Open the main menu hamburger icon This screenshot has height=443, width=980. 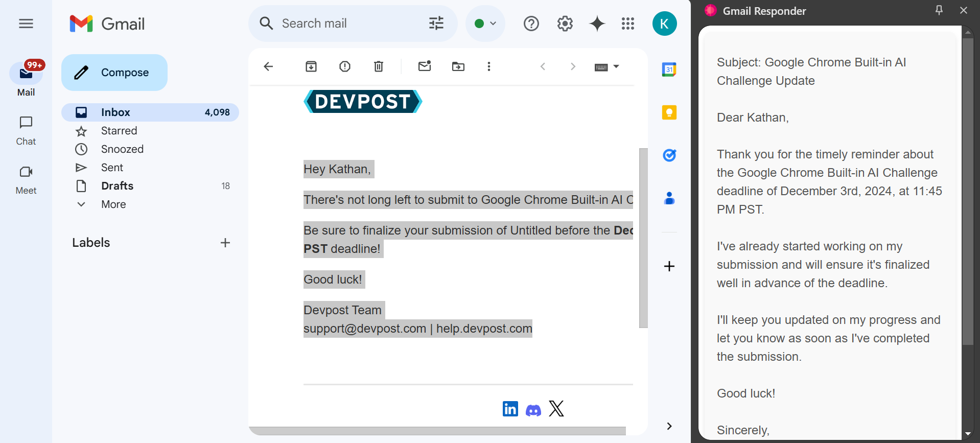pos(26,24)
